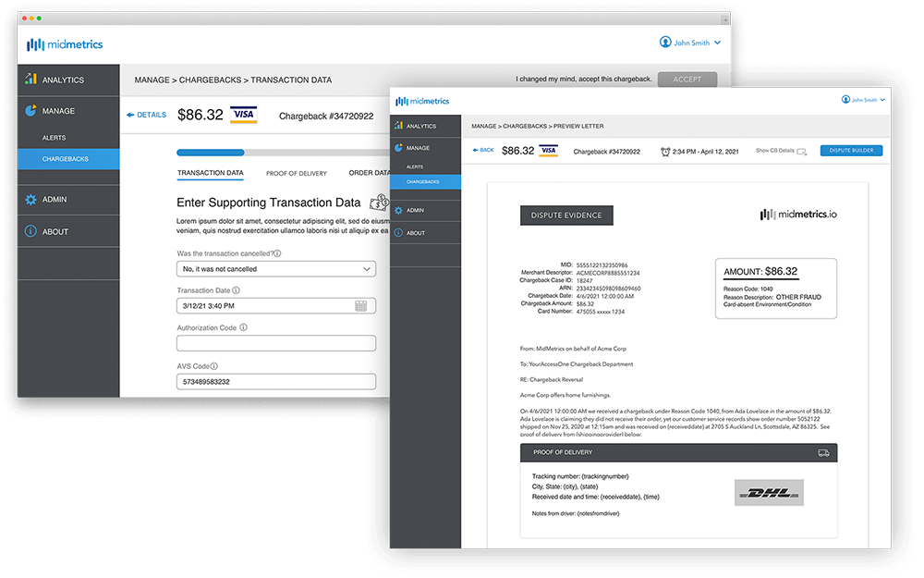Image resolution: width=924 pixels, height=578 pixels.
Task: Click the midmetrics logo in front window
Action: click(x=422, y=102)
